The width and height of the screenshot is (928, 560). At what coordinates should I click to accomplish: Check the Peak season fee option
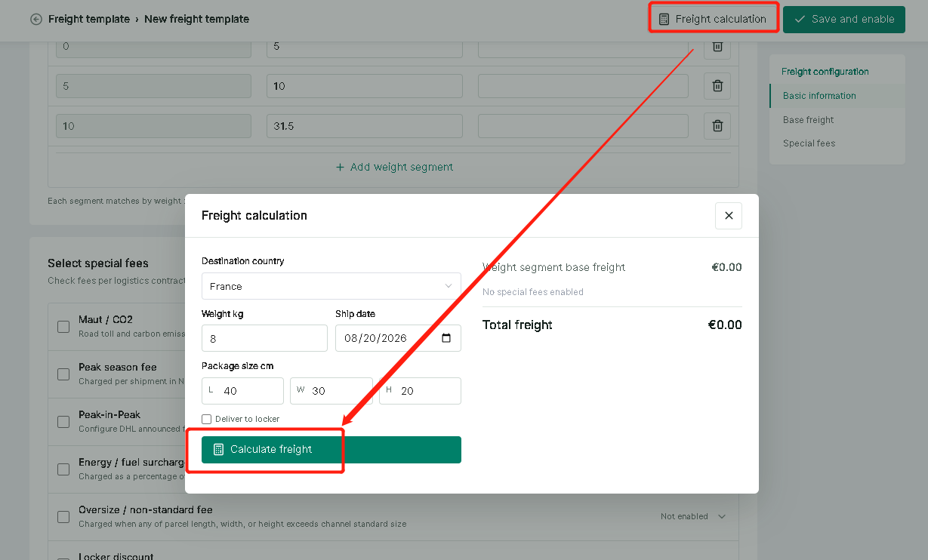pos(63,374)
